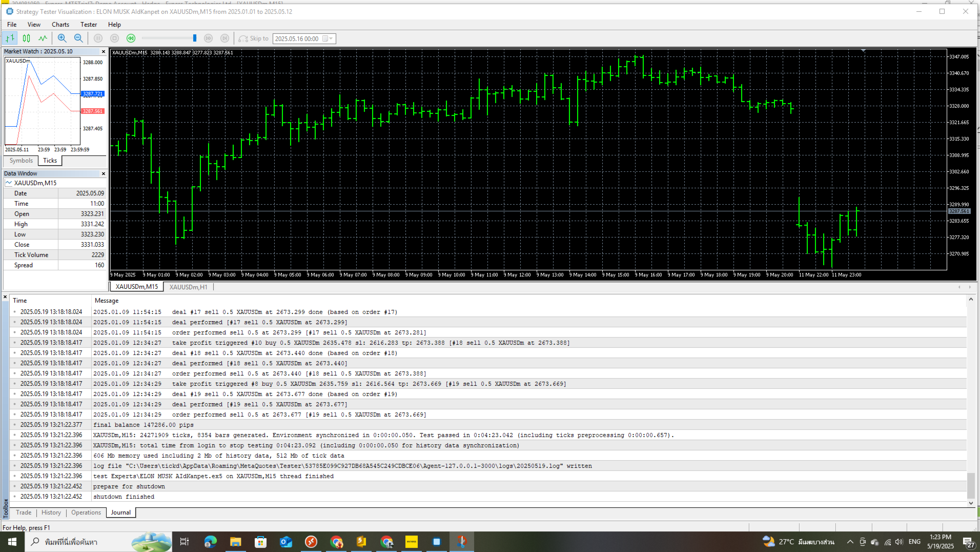
Task: Click the fast forward playback button
Action: (208, 38)
